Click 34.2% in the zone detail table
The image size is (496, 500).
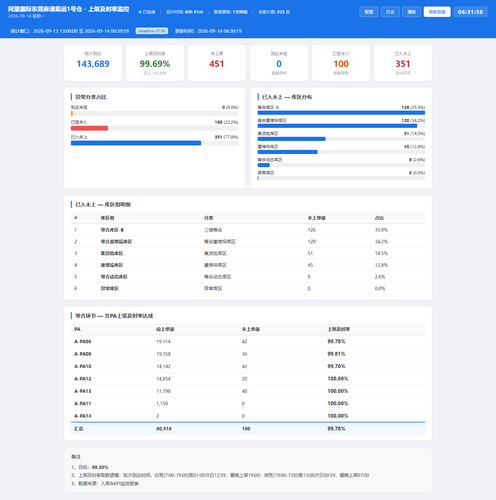pos(381,242)
